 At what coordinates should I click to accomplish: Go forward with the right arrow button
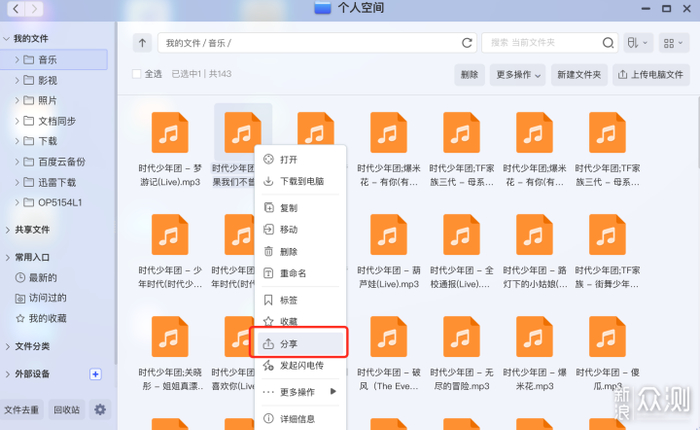tap(34, 8)
